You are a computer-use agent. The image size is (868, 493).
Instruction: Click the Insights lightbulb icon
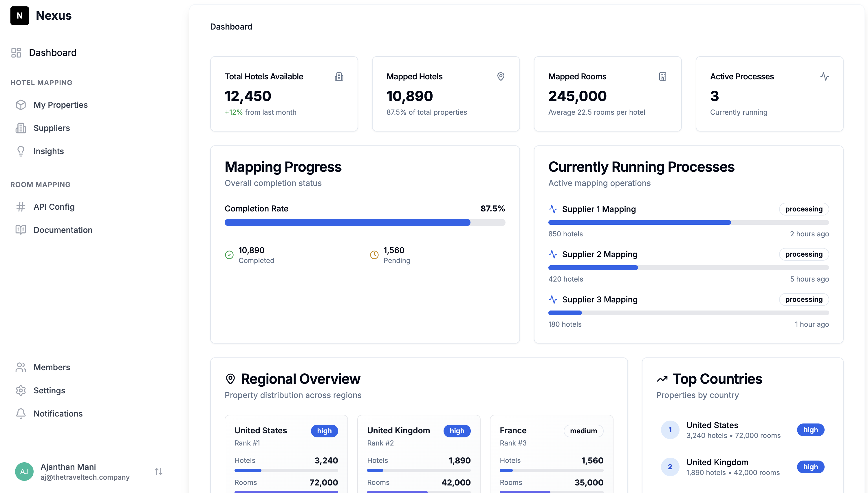point(21,151)
